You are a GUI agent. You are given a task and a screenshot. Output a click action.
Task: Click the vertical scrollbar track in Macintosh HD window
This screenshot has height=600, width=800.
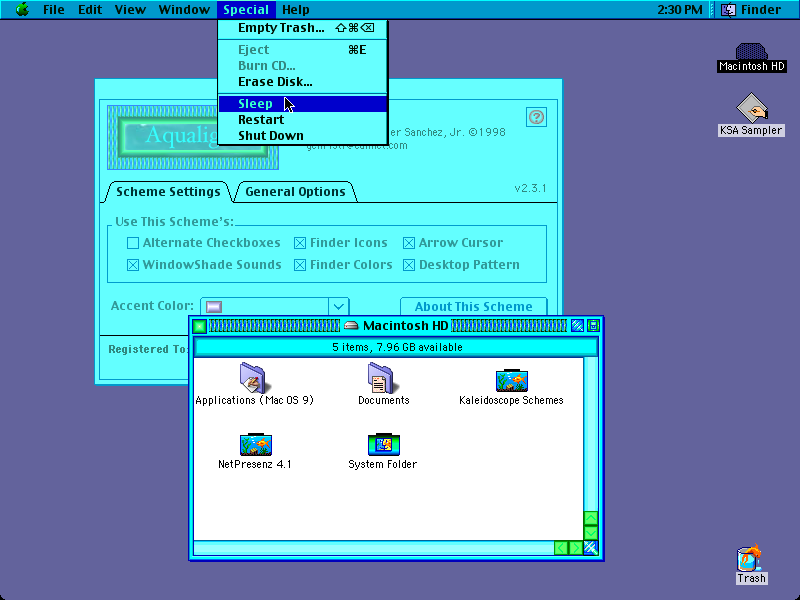[x=590, y=434]
